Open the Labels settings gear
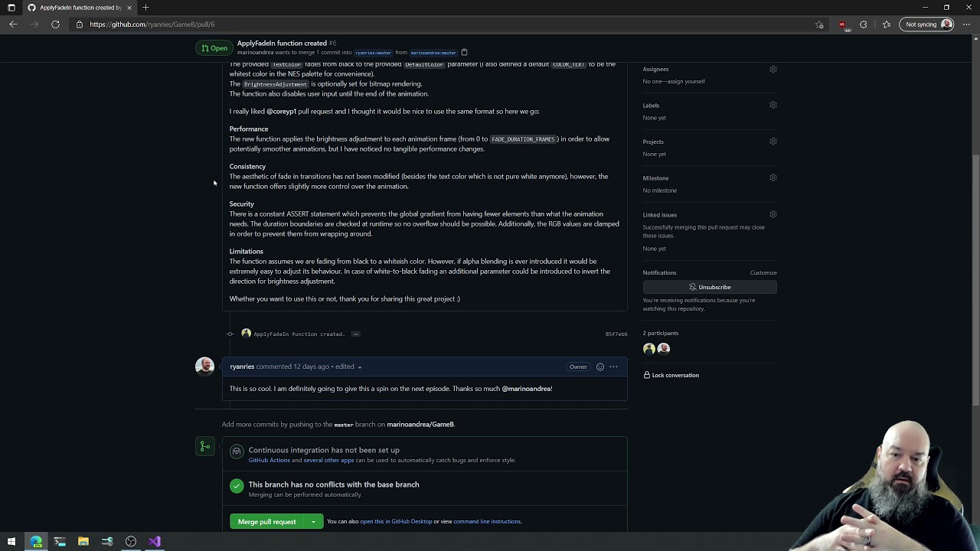 773,105
